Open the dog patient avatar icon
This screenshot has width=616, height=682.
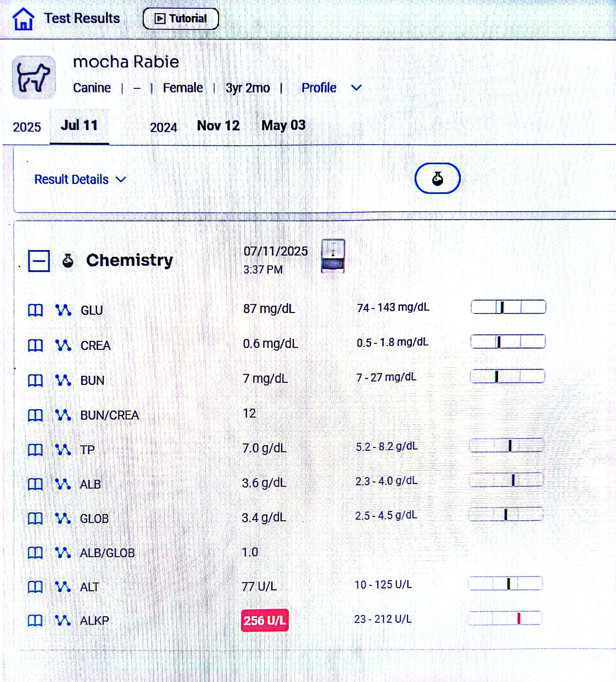click(x=34, y=78)
